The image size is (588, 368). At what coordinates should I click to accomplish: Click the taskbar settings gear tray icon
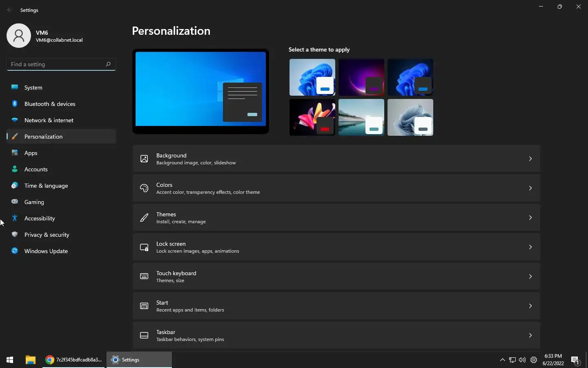tap(534, 360)
